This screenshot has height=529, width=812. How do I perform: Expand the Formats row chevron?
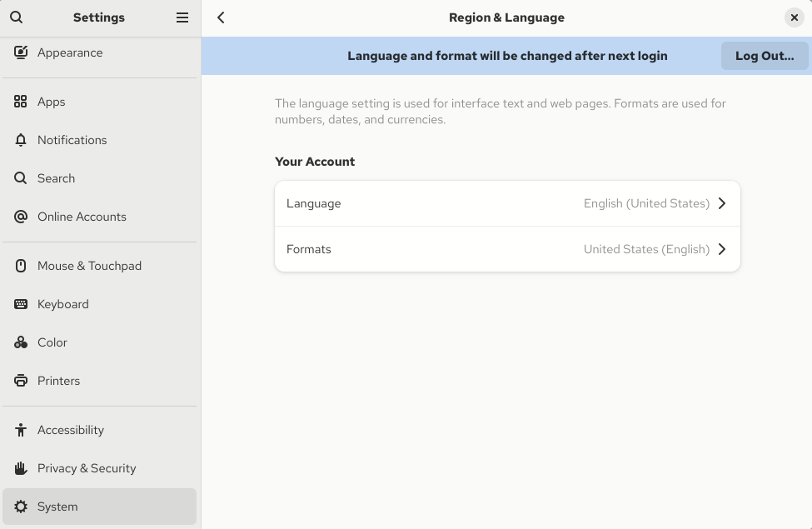point(722,249)
